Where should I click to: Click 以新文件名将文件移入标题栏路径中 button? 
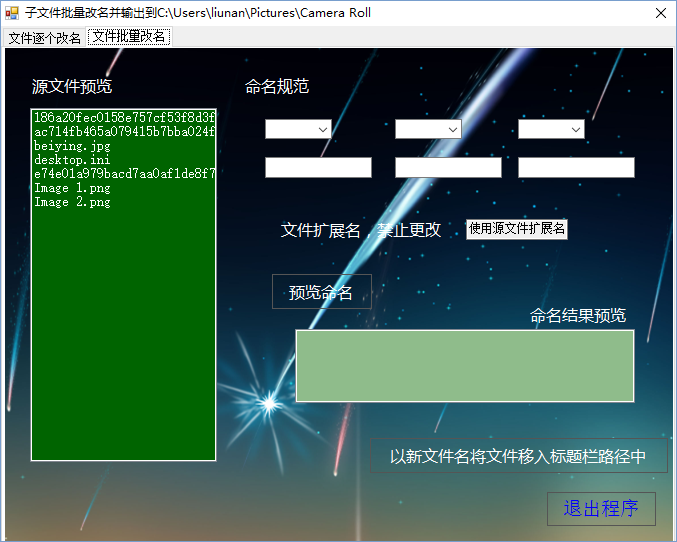pos(517,456)
